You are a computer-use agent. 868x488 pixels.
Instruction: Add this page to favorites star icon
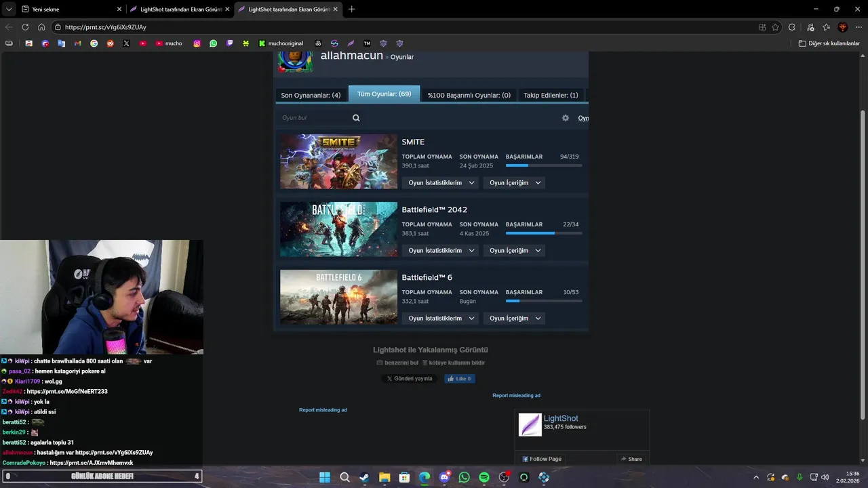point(775,27)
